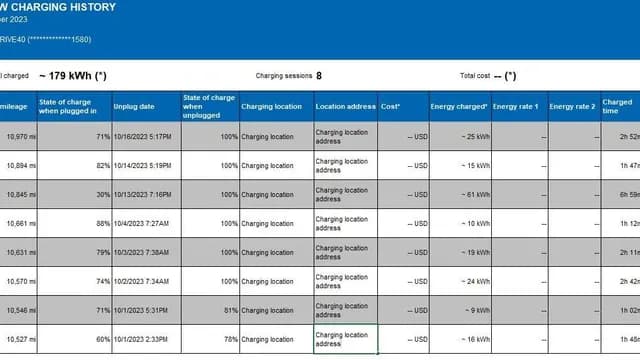Click the 'CHARGING HISTORY' title
Image resolution: width=640 pixels, height=360 pixels.
point(63,7)
